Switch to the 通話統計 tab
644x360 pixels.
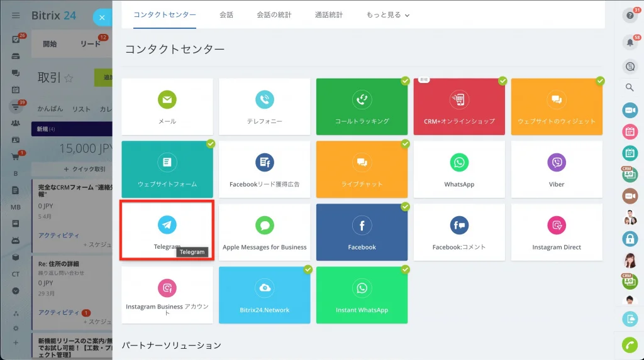click(x=328, y=15)
